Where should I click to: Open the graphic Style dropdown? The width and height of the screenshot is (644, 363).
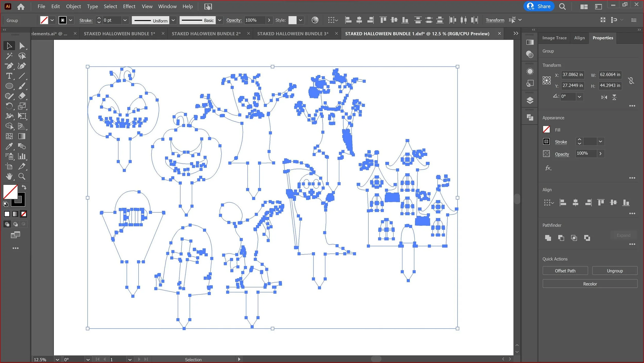coord(300,20)
